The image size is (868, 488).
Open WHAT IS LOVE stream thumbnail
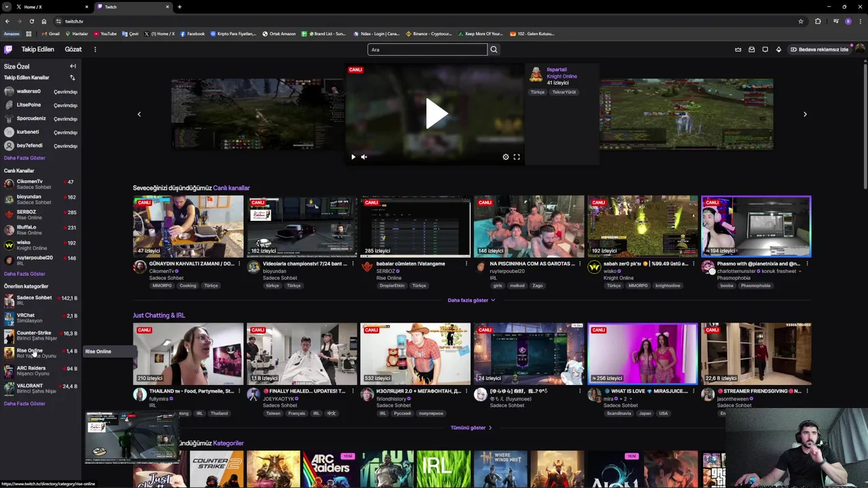642,354
